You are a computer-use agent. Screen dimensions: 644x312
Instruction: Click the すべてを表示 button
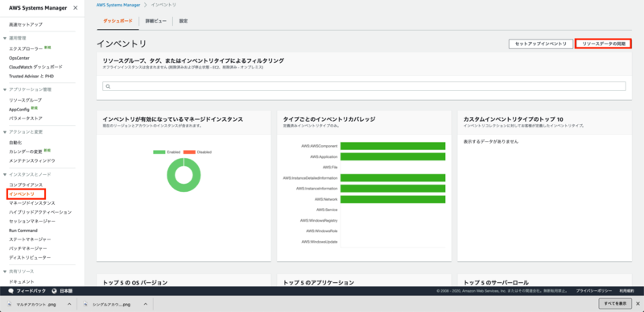[x=615, y=304]
